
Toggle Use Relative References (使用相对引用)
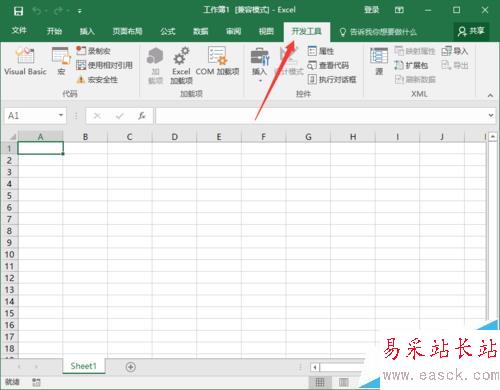(104, 65)
